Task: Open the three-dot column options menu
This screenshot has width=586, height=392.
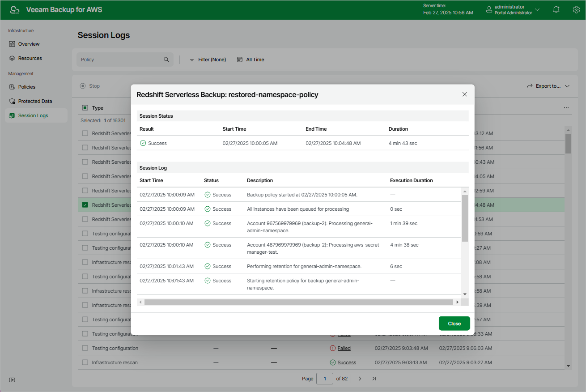Action: [566, 108]
